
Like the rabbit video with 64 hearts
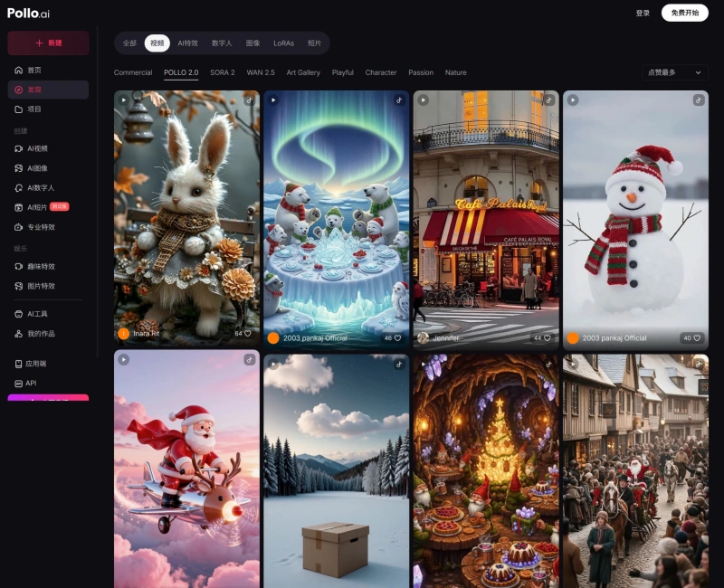click(x=250, y=334)
